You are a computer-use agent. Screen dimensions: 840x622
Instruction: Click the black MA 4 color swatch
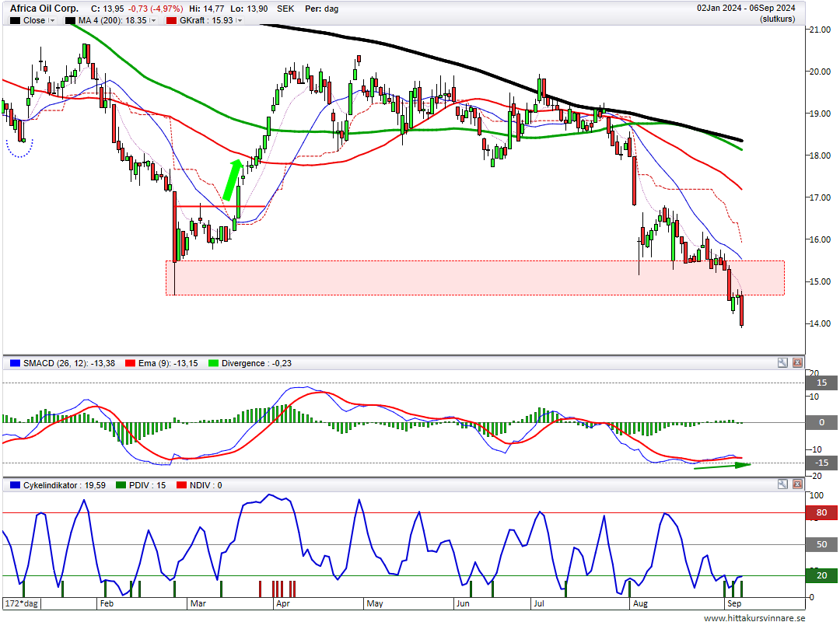coord(70,20)
